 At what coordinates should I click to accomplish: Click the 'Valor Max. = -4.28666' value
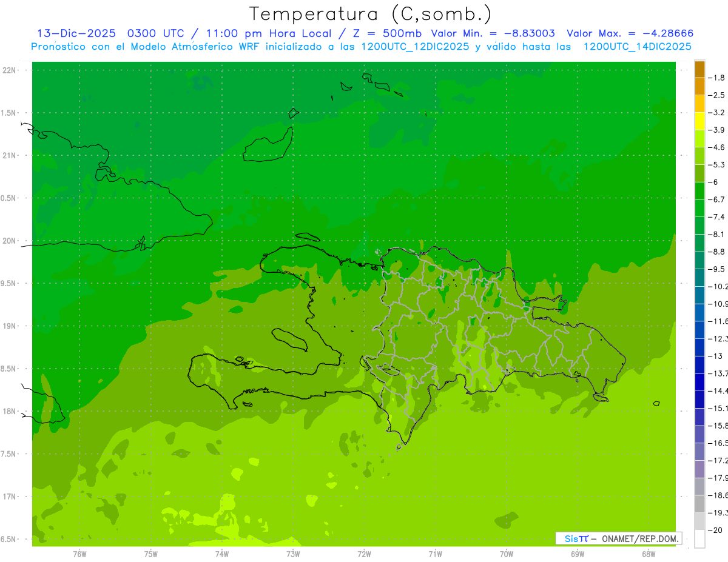[630, 33]
